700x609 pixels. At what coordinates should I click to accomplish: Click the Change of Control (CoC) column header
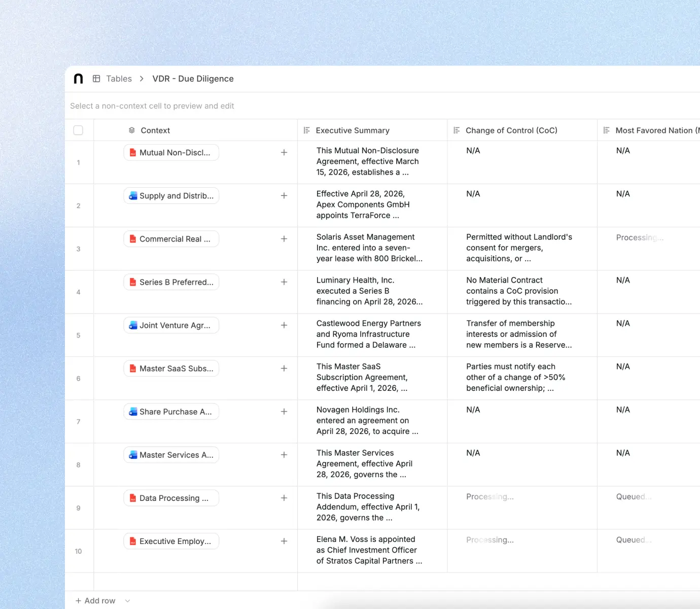(522, 130)
